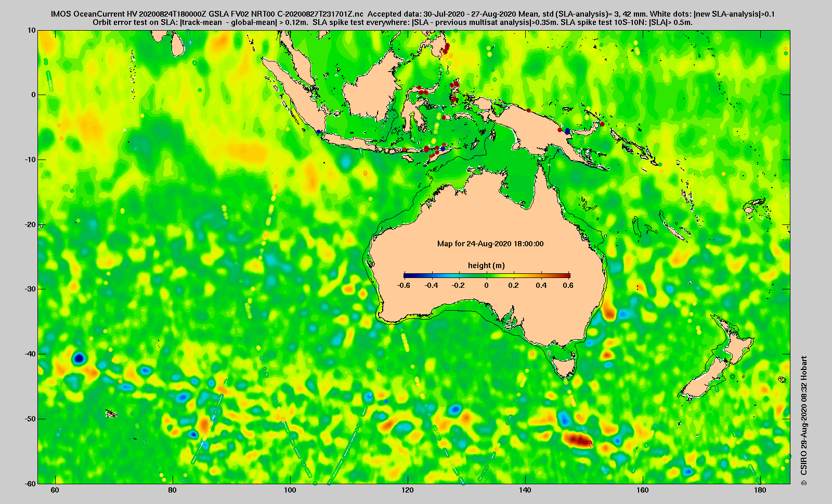The height and width of the screenshot is (504, 832).
Task: Click the "Map for 24-Aug-2020 18:00:00" label
Action: click(490, 244)
